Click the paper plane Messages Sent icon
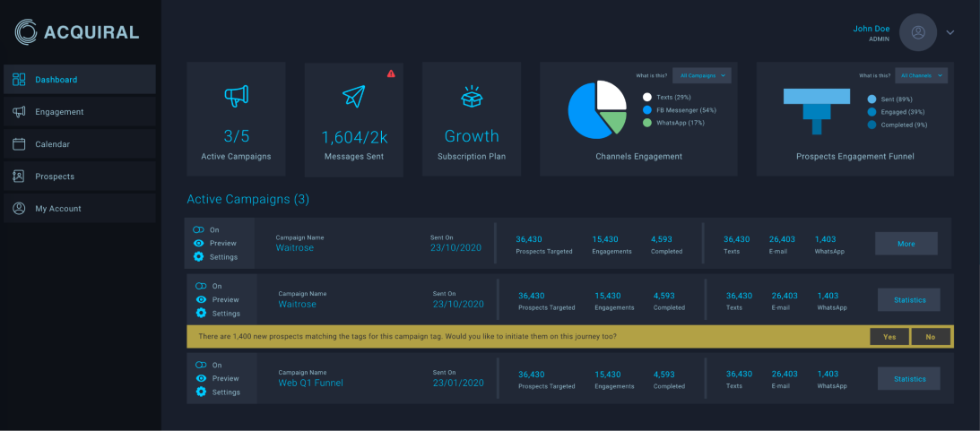Screen dimensions: 980x431 pyautogui.click(x=354, y=96)
